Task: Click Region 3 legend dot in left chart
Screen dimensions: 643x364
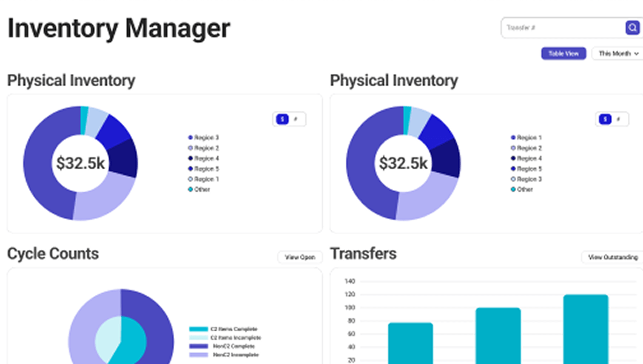Action: pyautogui.click(x=190, y=138)
